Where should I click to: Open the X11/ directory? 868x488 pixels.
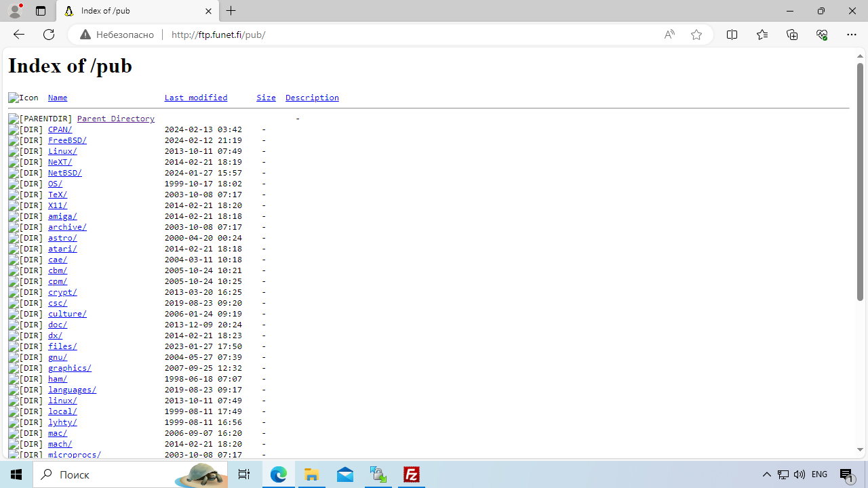[x=58, y=205]
